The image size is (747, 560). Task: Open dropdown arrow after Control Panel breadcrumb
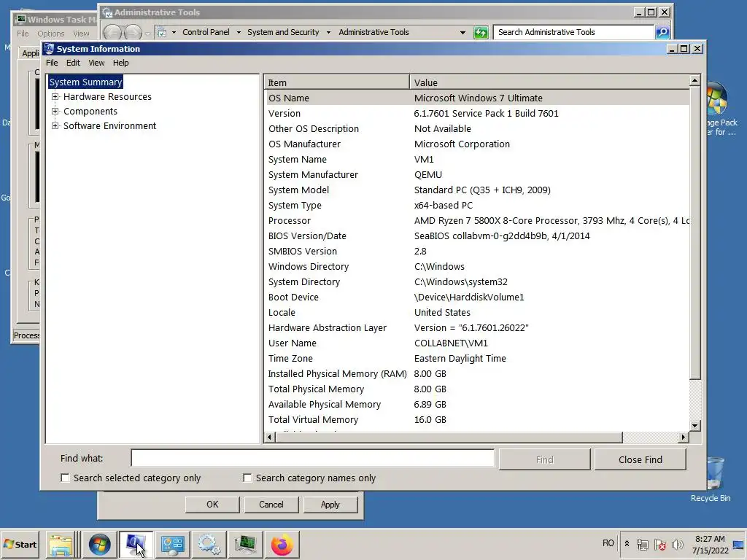(239, 32)
